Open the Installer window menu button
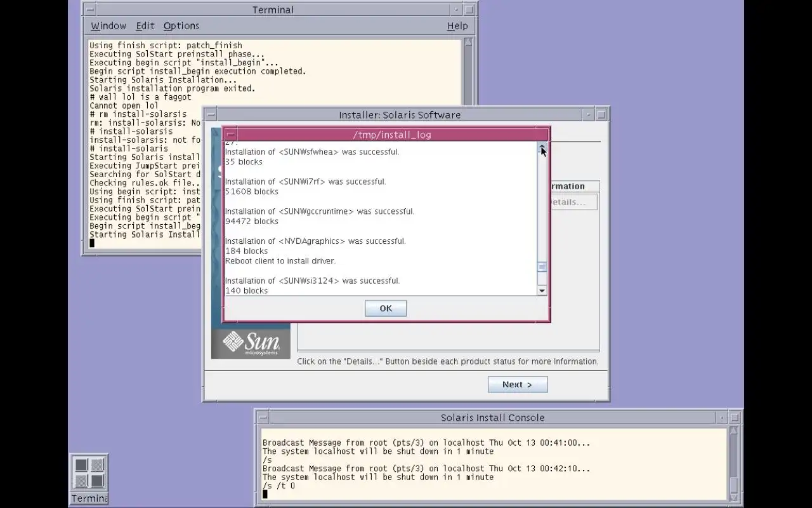 coord(211,115)
